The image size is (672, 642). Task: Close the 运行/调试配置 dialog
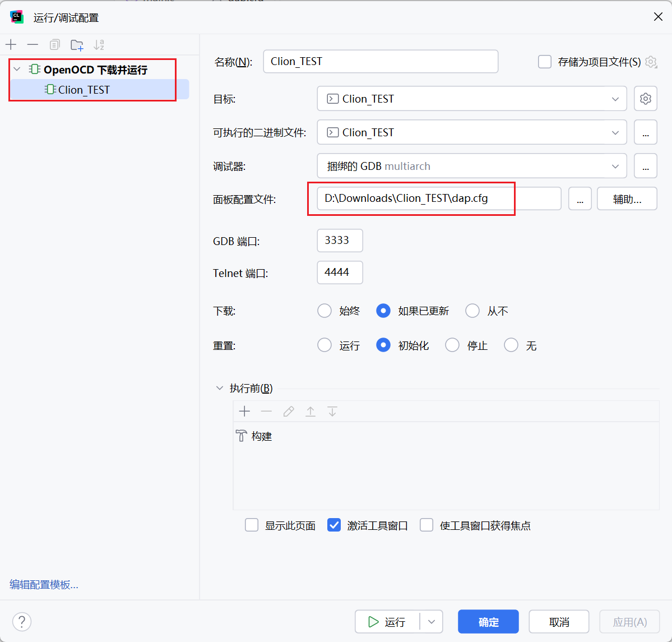click(658, 17)
